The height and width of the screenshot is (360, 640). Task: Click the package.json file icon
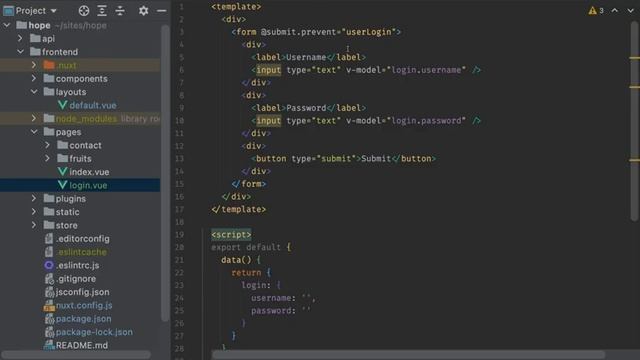(x=49, y=319)
